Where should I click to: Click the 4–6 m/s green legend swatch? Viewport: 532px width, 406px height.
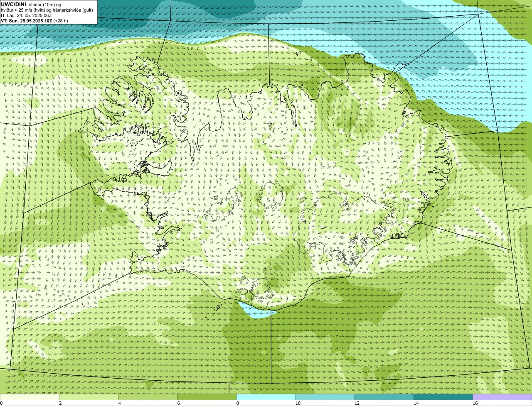tap(148, 397)
